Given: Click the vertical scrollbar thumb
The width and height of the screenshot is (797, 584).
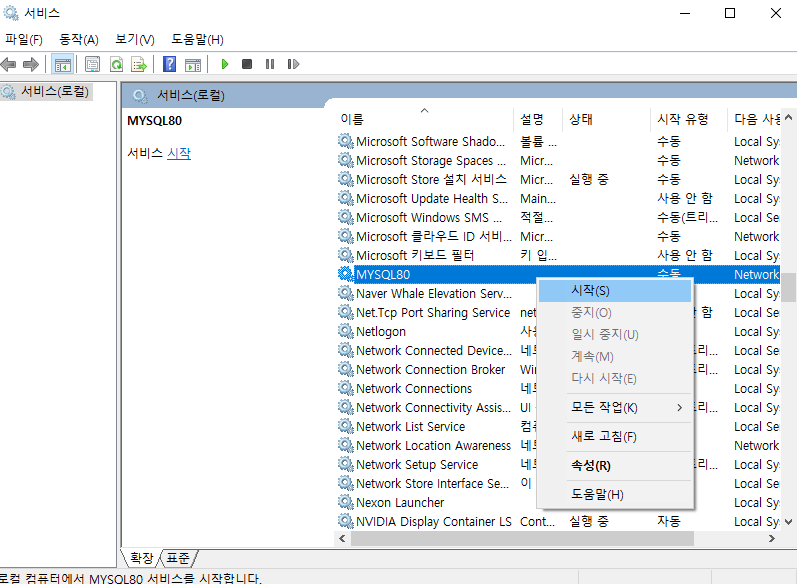Looking at the screenshot, I should 788,287.
